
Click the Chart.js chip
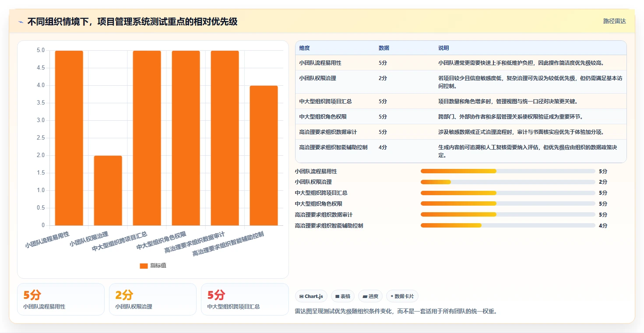311,296
